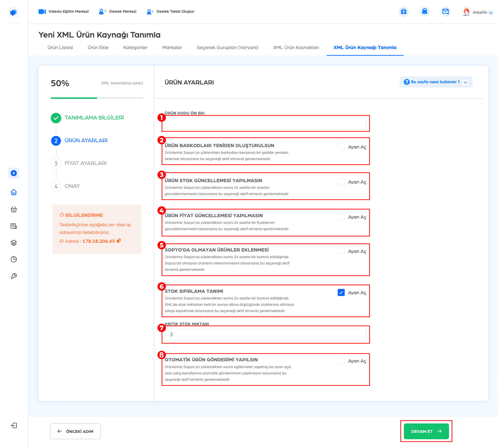Screen dimensions: 498x448
Task: Open Destek Talebi Oluştur link
Action: pos(171,11)
